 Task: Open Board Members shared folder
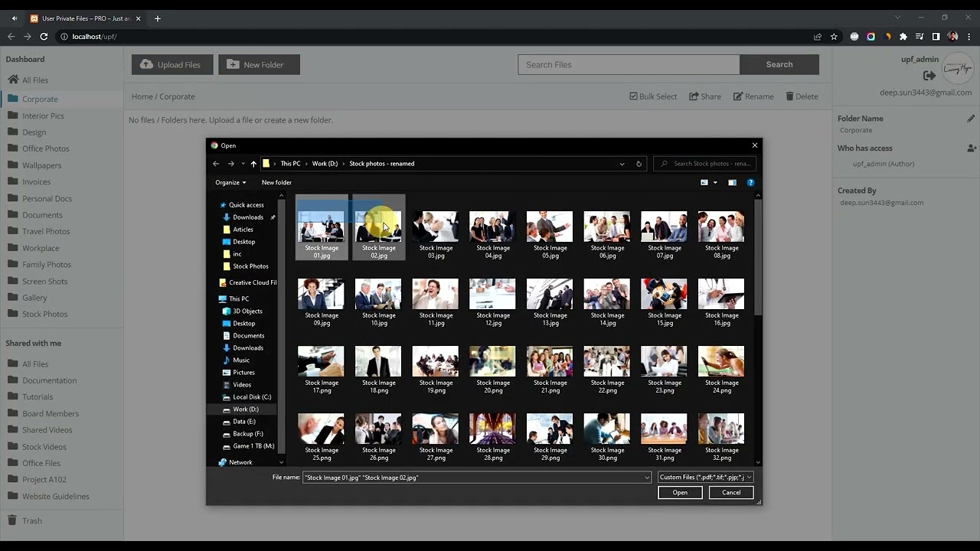click(x=51, y=414)
